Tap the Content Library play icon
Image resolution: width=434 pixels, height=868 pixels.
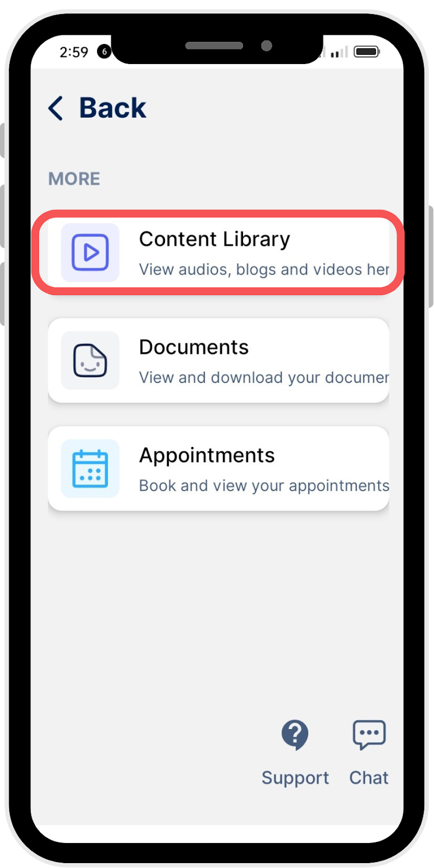point(90,252)
